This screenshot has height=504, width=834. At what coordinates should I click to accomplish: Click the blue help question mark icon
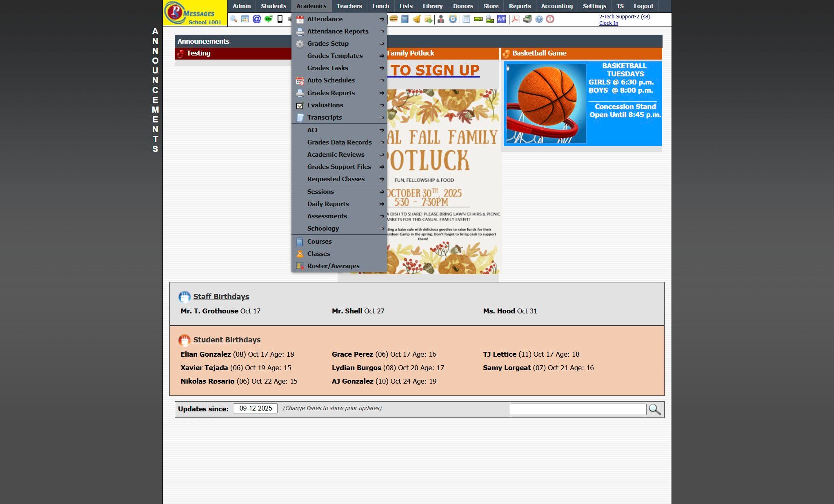click(539, 19)
